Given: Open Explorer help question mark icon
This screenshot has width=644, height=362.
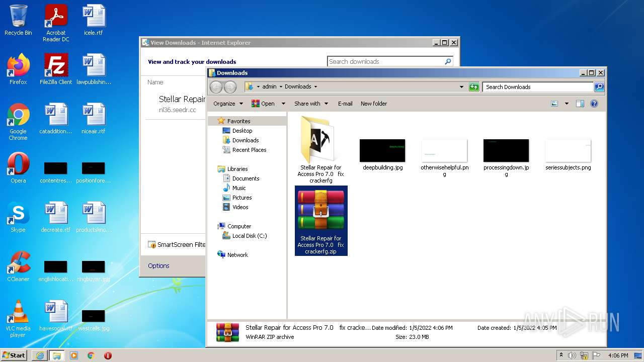Looking at the screenshot, I should (594, 104).
